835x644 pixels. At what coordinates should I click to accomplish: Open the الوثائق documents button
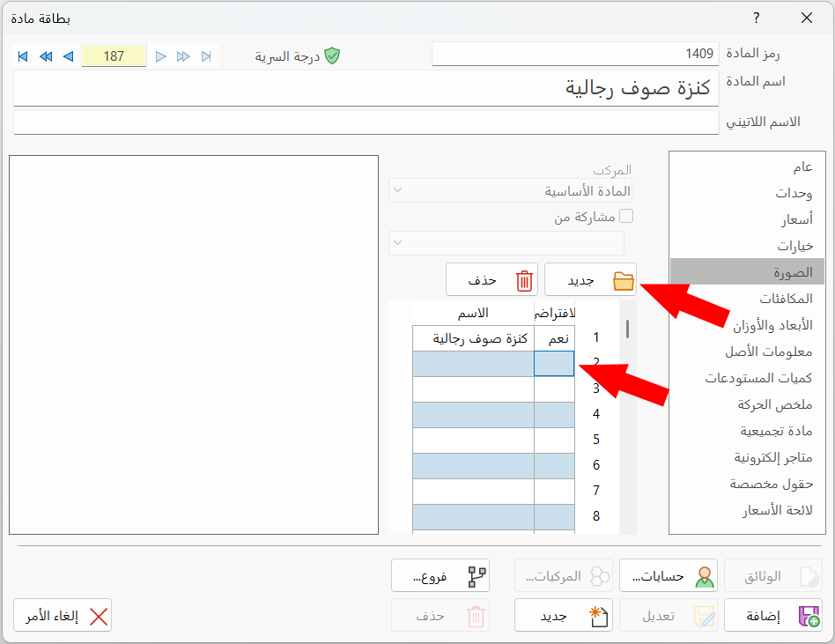pyautogui.click(x=773, y=575)
